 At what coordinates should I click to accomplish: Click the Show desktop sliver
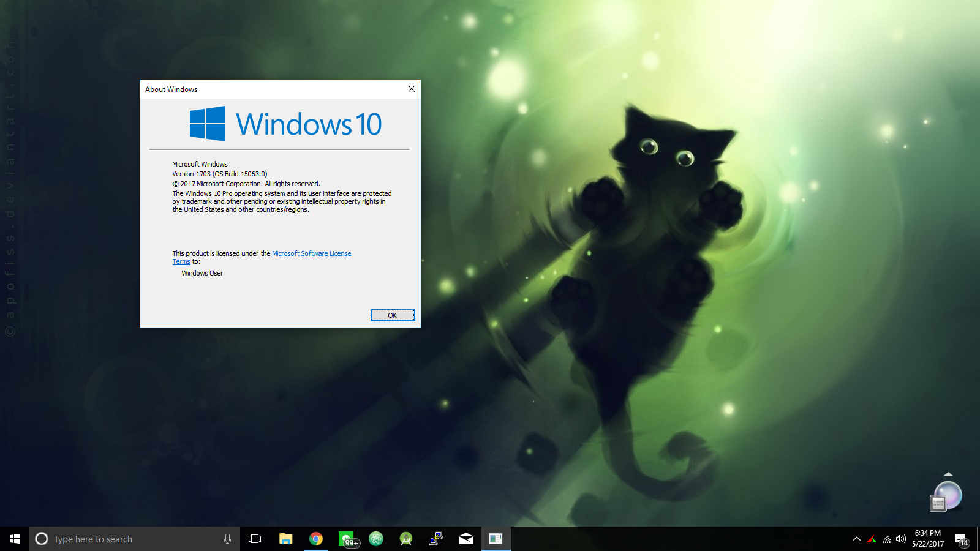pos(978,539)
